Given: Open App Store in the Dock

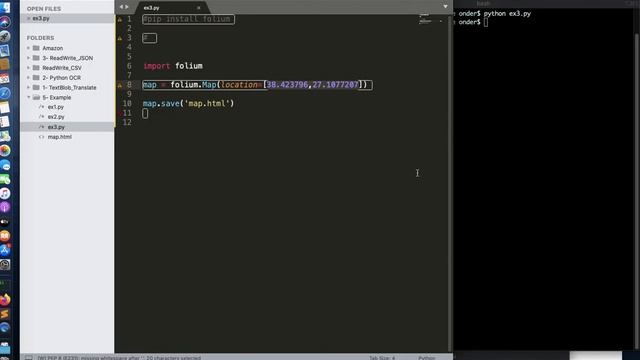Looking at the screenshot, I should pyautogui.click(x=5, y=251).
